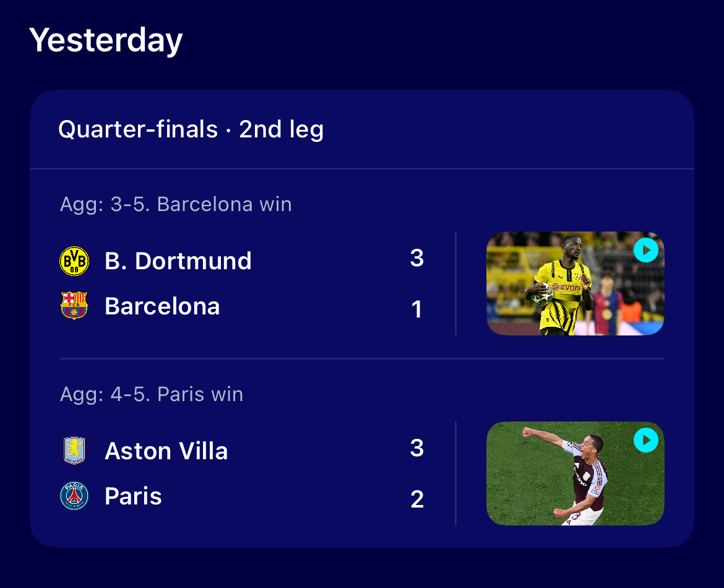Screen dimensions: 724x588
Task: Play the Dortmund vs Barcelona highlights video
Action: coord(646,250)
